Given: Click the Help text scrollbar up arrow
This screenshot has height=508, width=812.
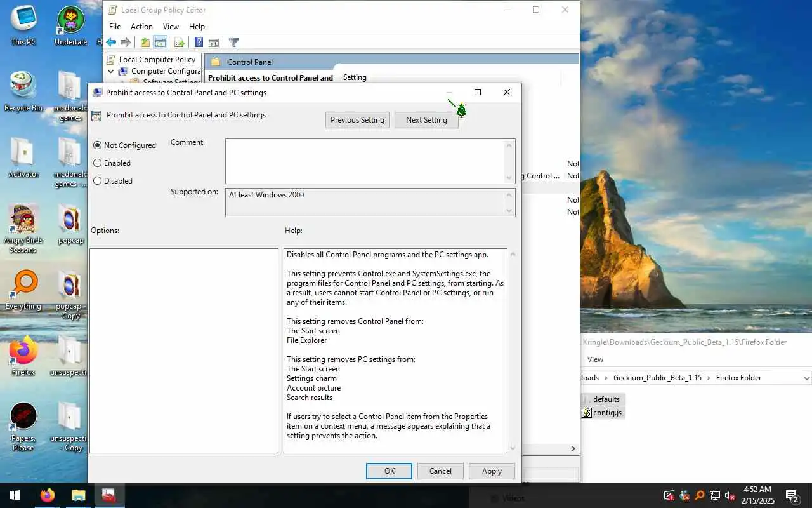Looking at the screenshot, I should click(x=513, y=254).
